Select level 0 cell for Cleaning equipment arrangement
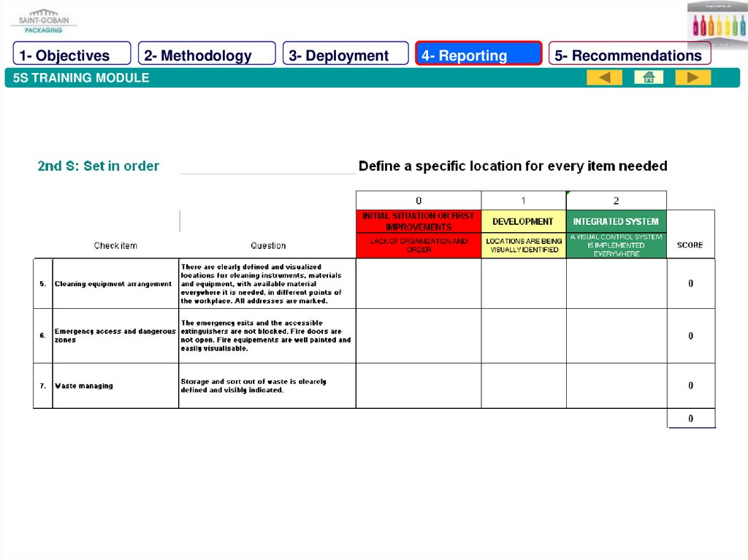 [x=419, y=283]
